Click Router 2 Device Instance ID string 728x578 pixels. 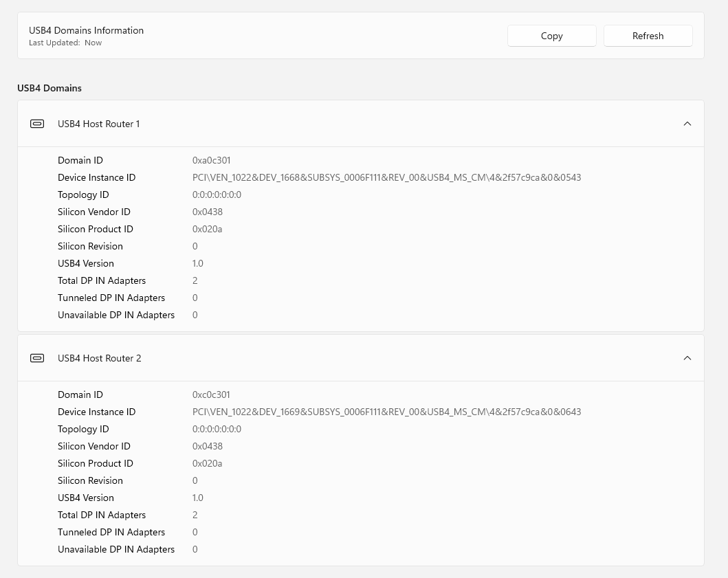coord(386,412)
